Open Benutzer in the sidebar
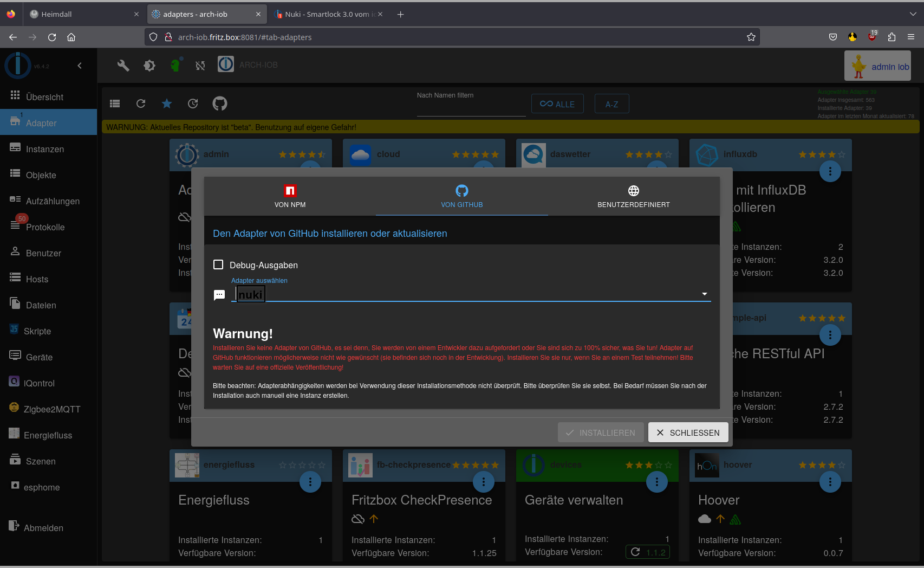This screenshot has width=924, height=568. 49,253
